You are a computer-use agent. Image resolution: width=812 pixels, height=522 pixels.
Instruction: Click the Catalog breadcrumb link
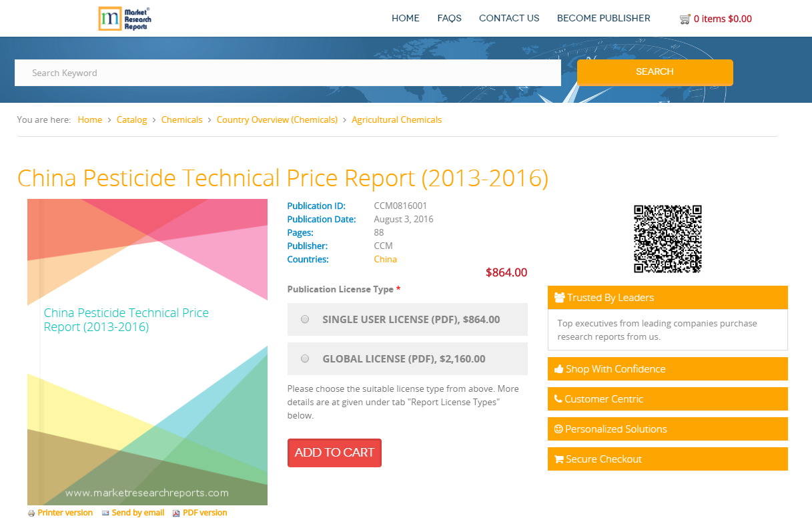(x=132, y=119)
